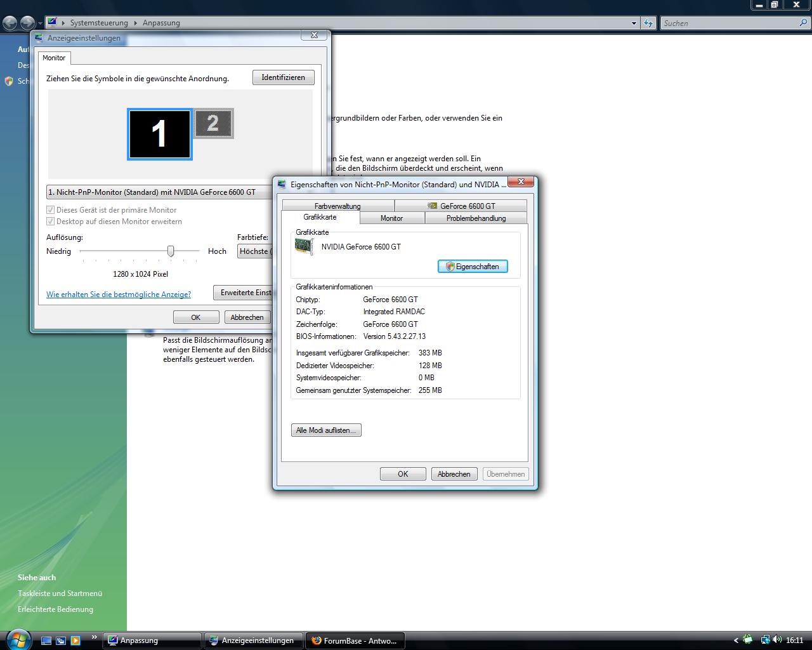812x650 pixels.
Task: Select the Monitor tab in Anzeigeeinstellungen
Action: tap(54, 58)
